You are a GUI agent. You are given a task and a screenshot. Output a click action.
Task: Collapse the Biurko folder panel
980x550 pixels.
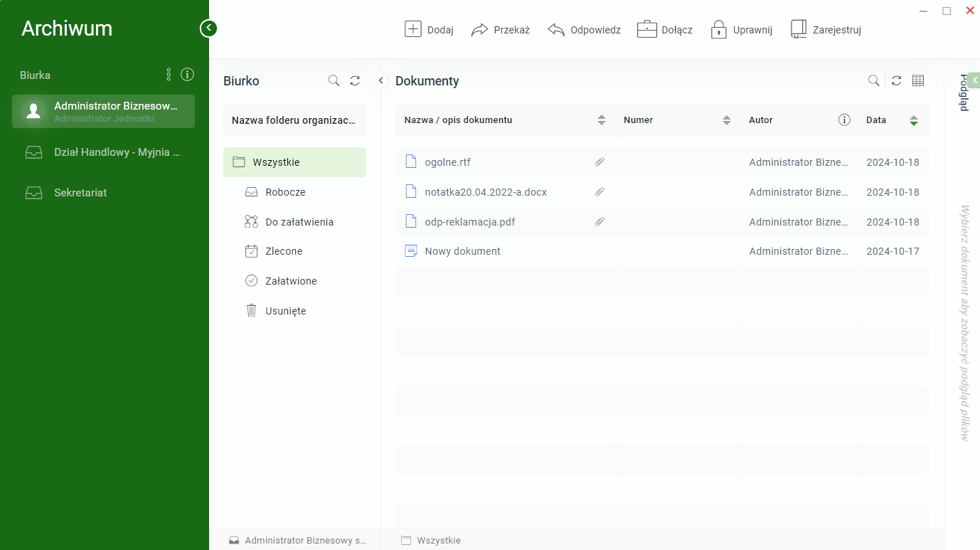pos(380,81)
